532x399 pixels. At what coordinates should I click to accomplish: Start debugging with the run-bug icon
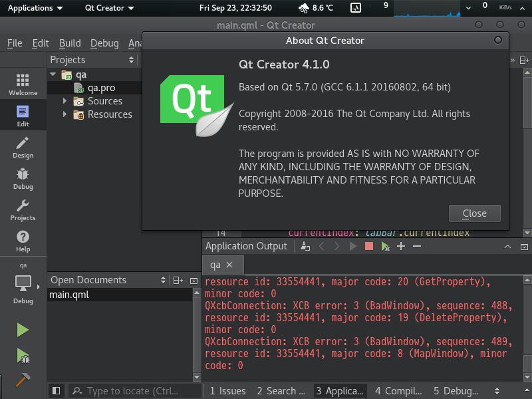[x=23, y=356]
